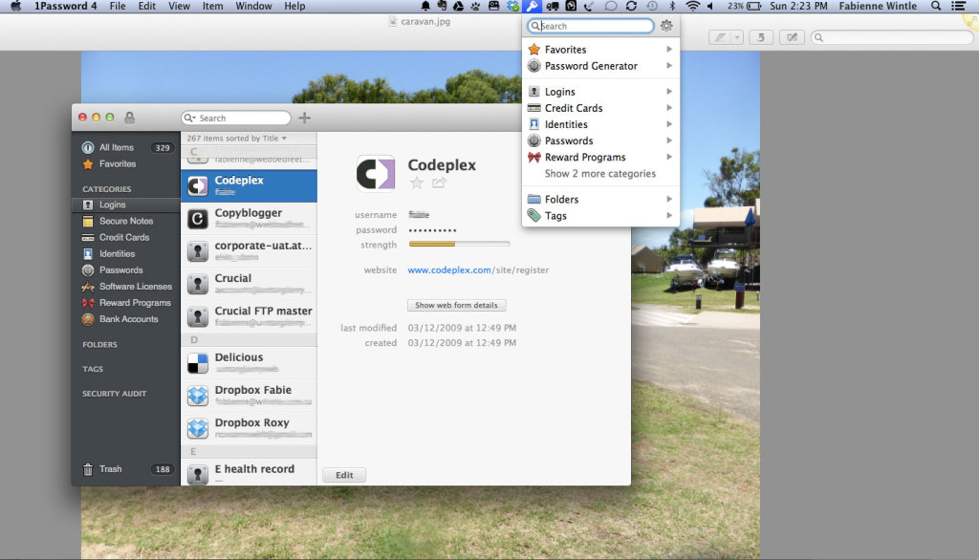979x560 pixels.
Task: Open the Item menu
Action: pyautogui.click(x=213, y=7)
